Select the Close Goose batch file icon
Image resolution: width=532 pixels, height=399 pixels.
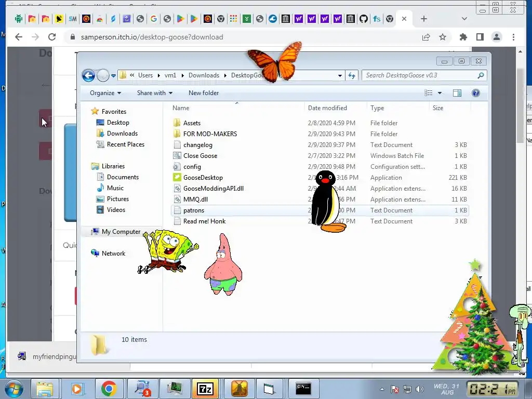pos(177,156)
